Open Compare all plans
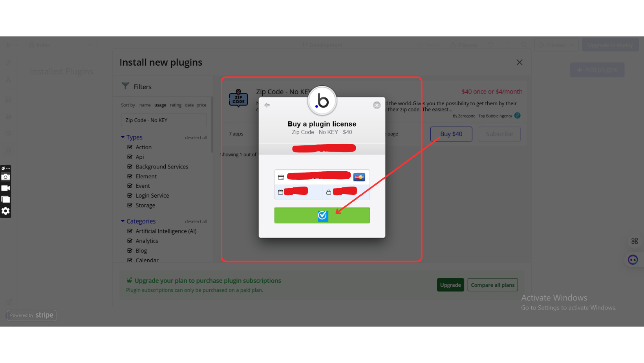Image resolution: width=644 pixels, height=363 pixels. point(493,285)
